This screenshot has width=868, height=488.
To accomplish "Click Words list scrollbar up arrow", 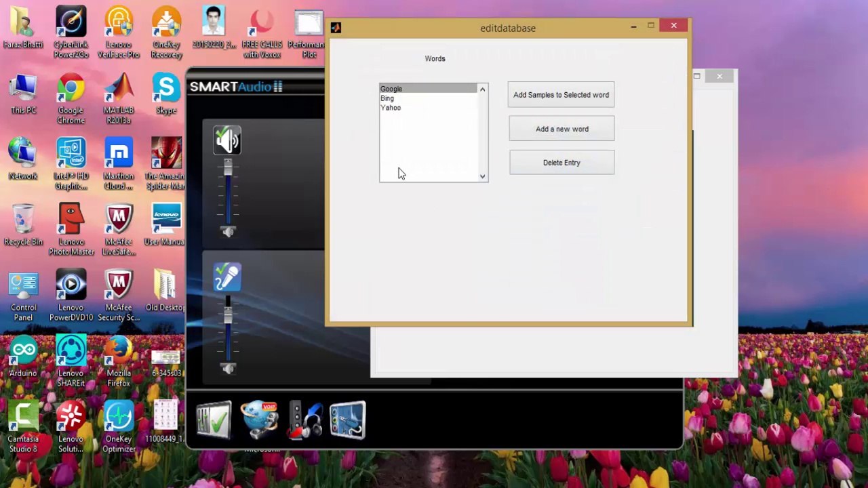I will [482, 89].
